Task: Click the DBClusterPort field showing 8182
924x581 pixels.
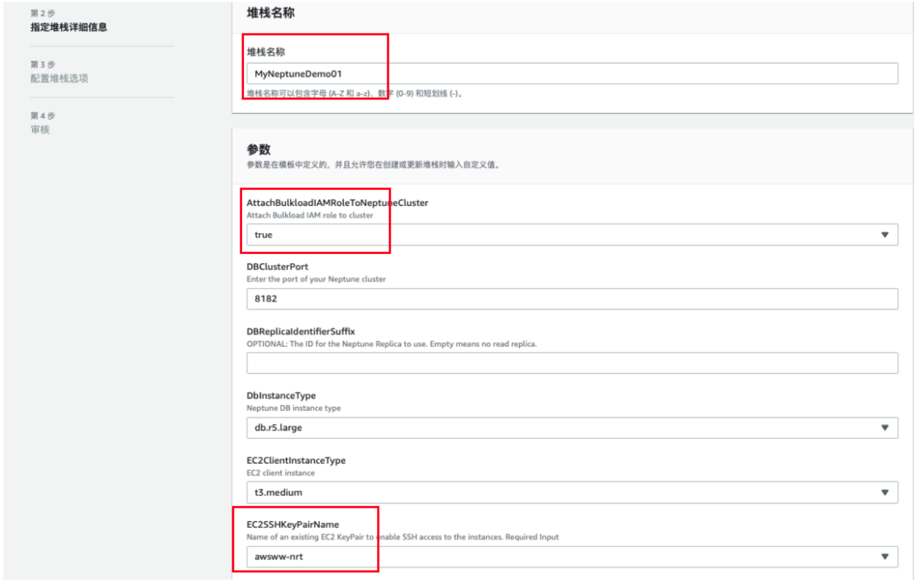Action: 572,299
